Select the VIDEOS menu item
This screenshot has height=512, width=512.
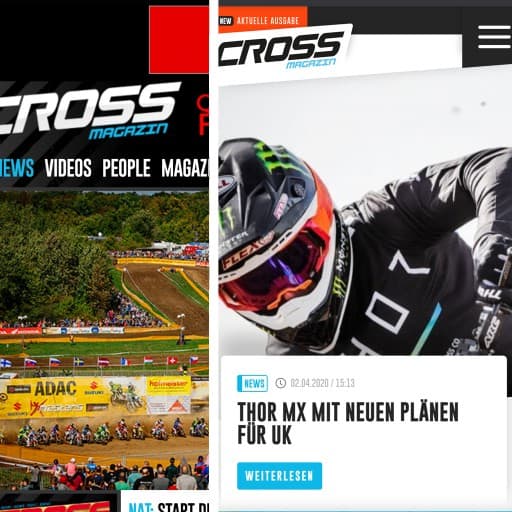tap(68, 168)
